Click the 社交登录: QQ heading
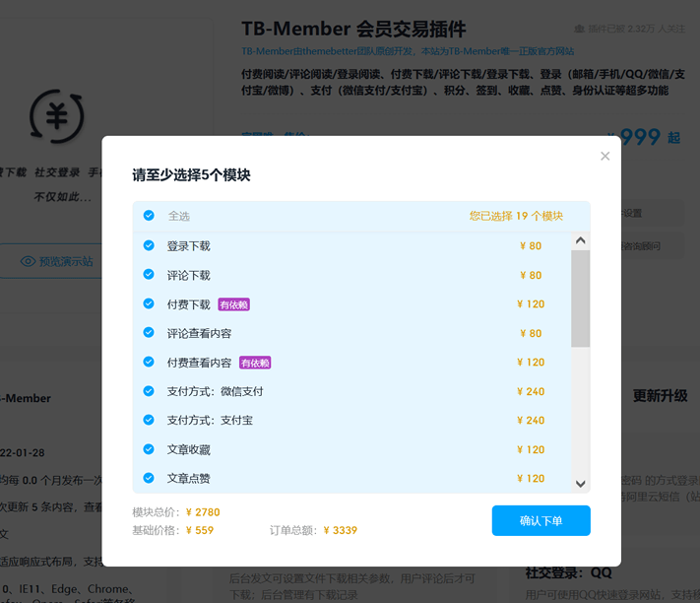 [x=569, y=573]
